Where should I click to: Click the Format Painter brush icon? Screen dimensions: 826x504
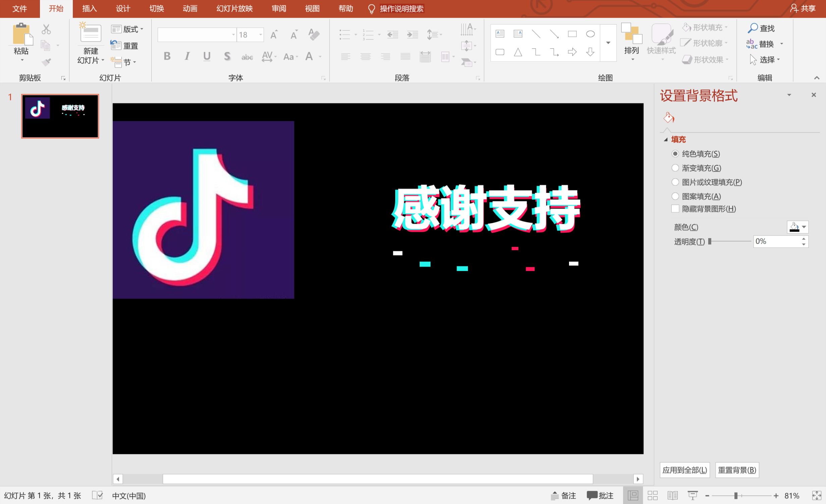coord(46,62)
